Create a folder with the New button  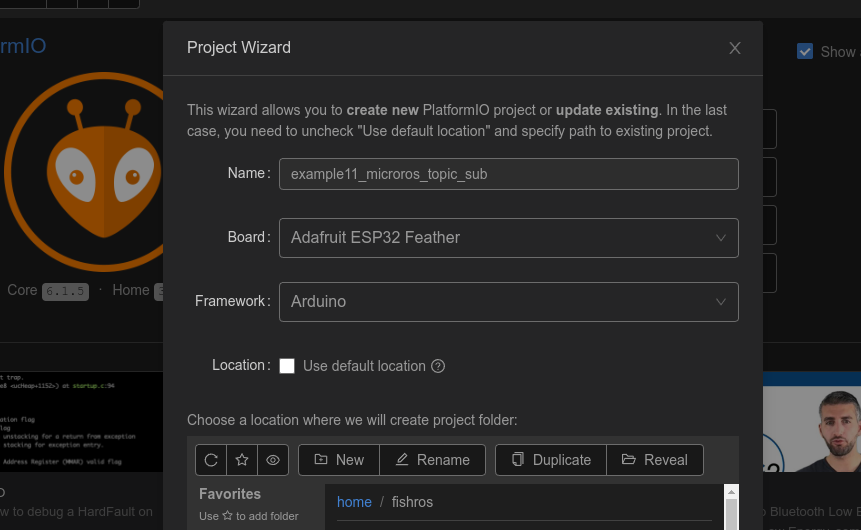point(339,460)
